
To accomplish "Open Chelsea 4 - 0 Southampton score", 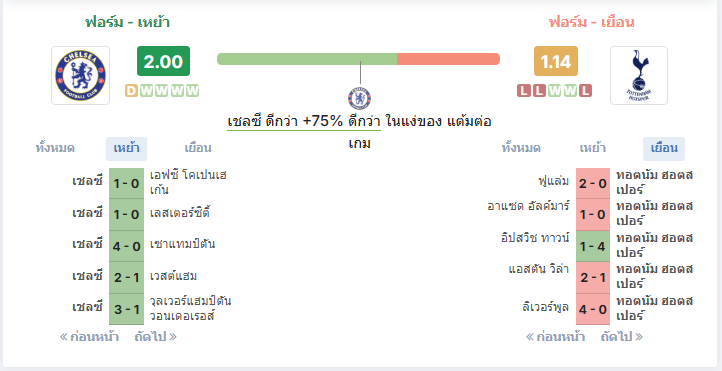I will 126,246.
